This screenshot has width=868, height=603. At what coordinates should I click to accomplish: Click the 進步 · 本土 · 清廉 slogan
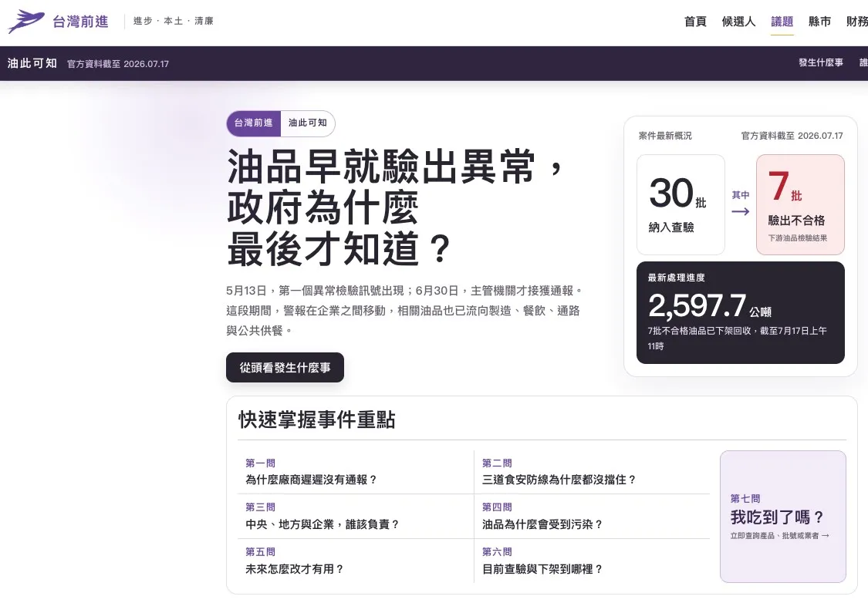click(174, 21)
